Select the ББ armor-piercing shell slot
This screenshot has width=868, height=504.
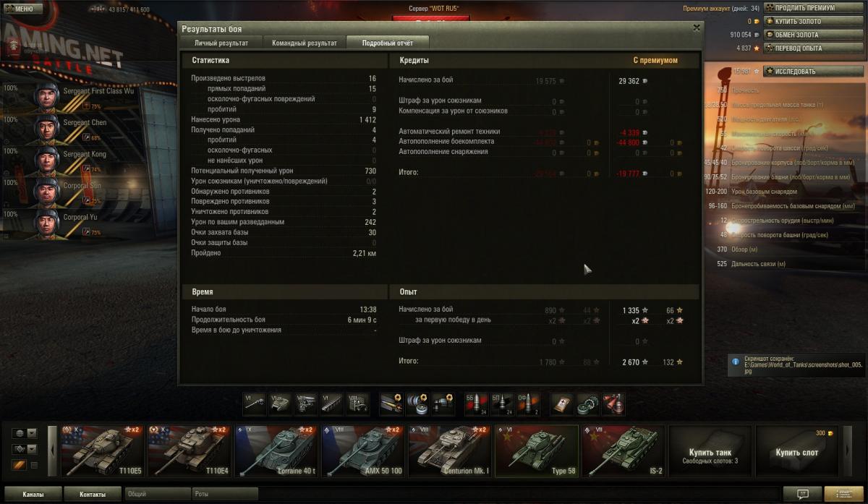tap(475, 403)
